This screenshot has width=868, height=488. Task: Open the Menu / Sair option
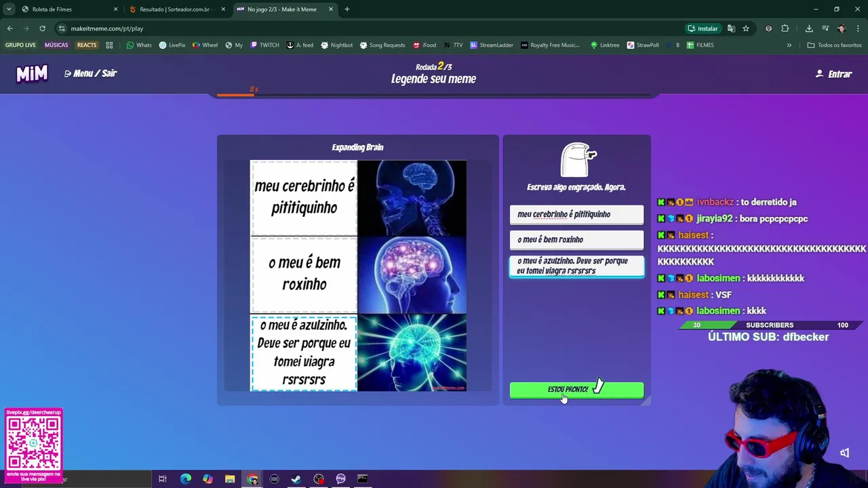click(x=91, y=73)
